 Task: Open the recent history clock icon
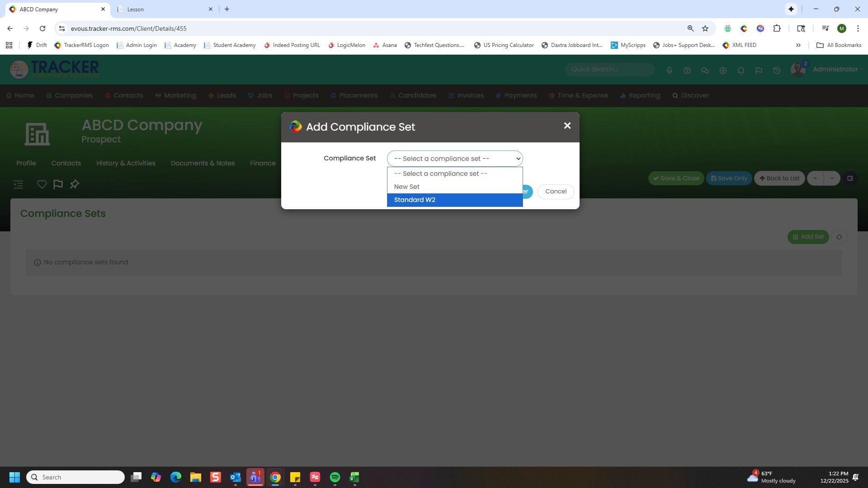click(777, 70)
